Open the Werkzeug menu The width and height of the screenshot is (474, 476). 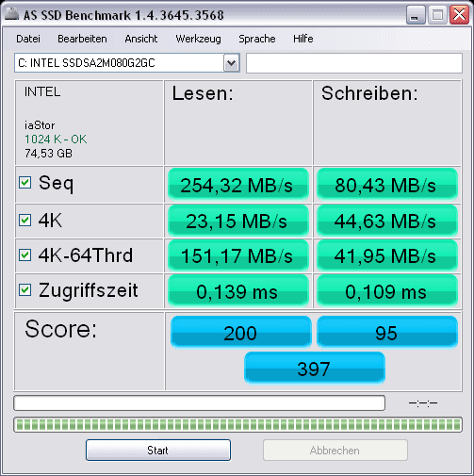click(x=198, y=39)
